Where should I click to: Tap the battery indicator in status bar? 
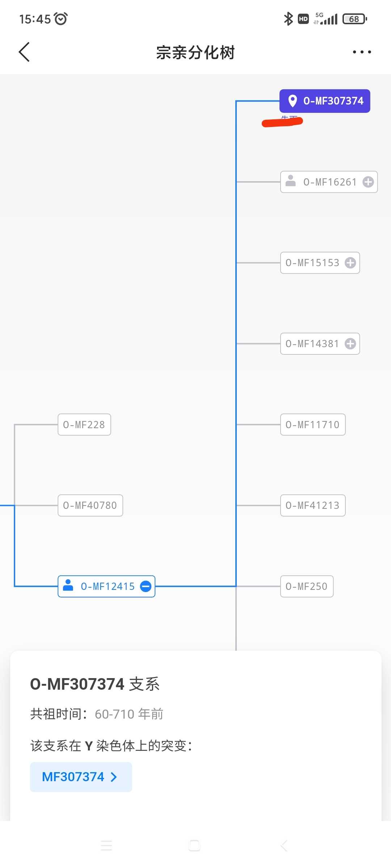click(355, 19)
